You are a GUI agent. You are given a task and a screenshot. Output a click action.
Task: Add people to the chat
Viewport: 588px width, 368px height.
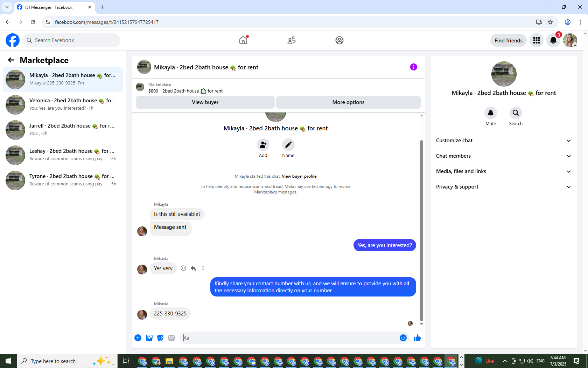coord(263,145)
